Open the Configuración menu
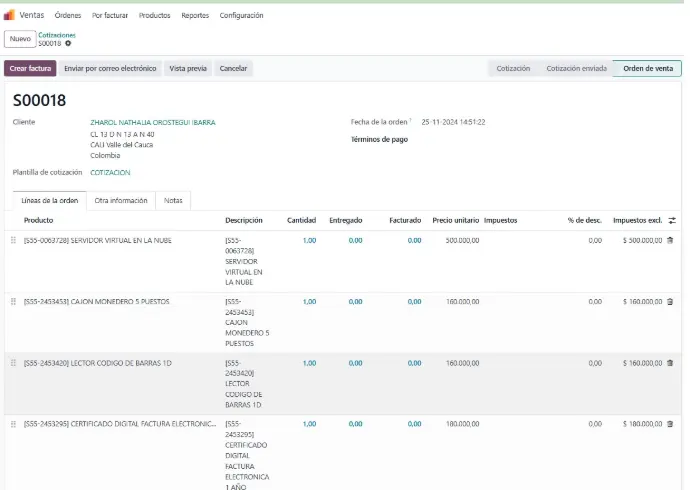 [x=241, y=15]
